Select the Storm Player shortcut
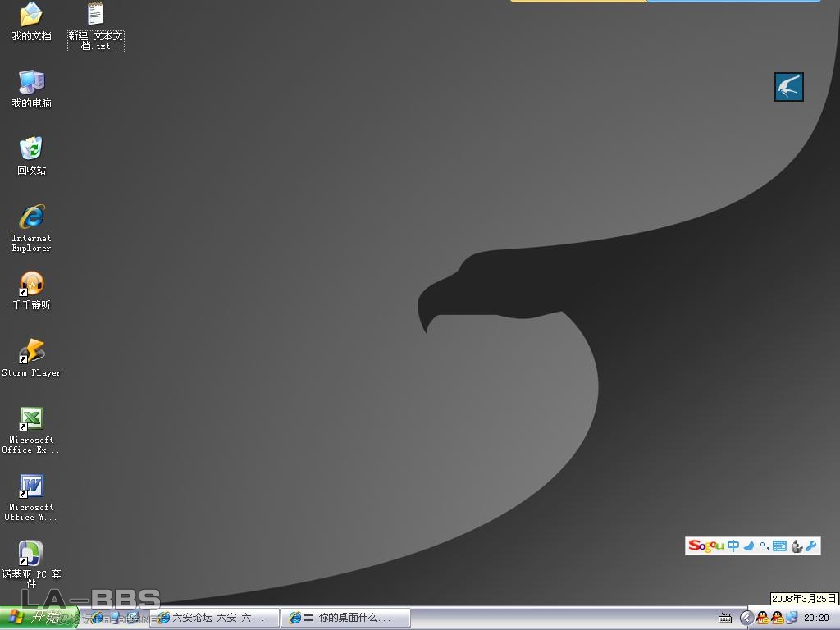The image size is (840, 630). 31,351
